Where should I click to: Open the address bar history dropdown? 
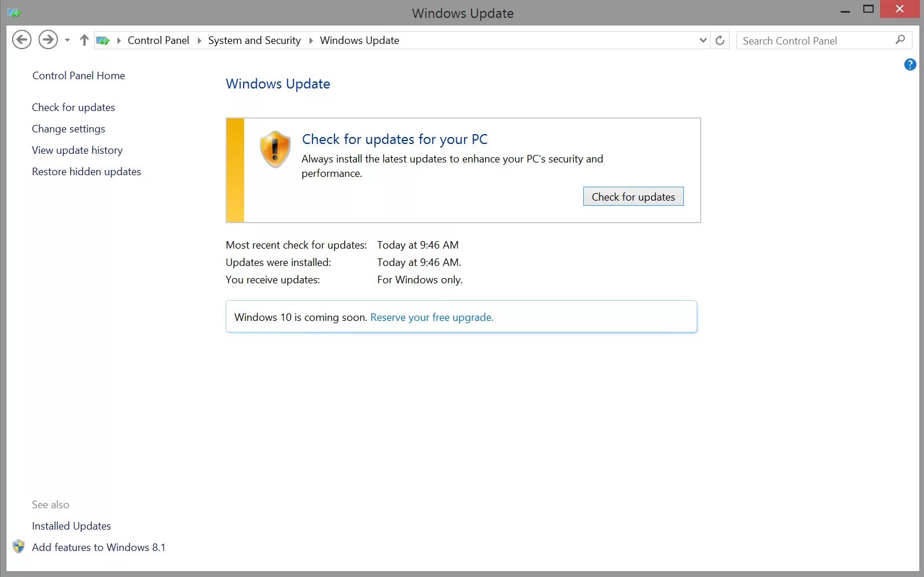pyautogui.click(x=703, y=40)
